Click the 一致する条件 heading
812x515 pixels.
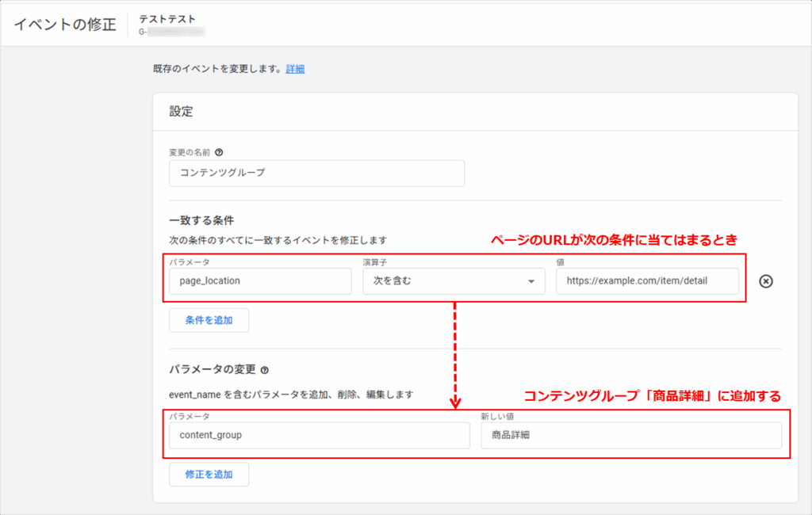pos(201,220)
